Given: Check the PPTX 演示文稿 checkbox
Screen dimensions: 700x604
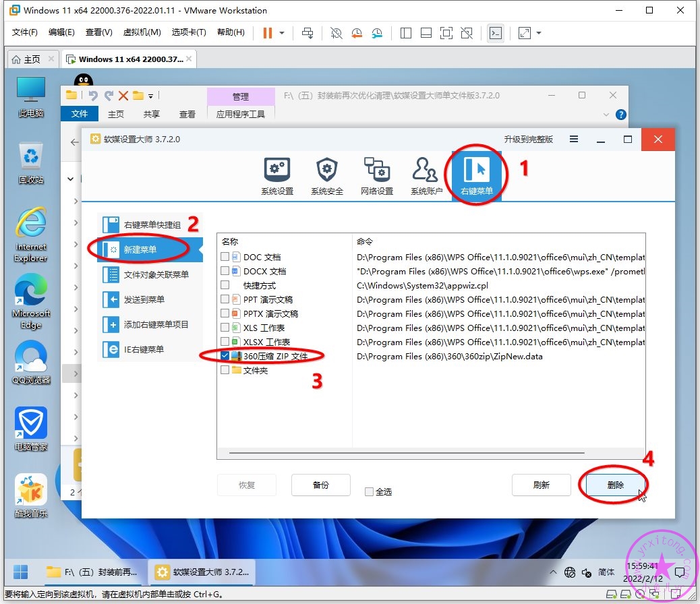Looking at the screenshot, I should click(x=225, y=313).
